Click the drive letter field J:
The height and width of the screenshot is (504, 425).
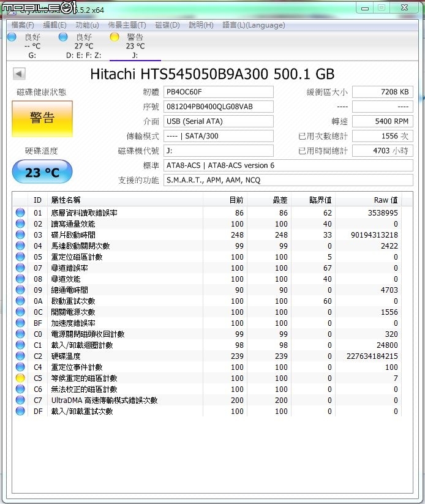point(219,151)
